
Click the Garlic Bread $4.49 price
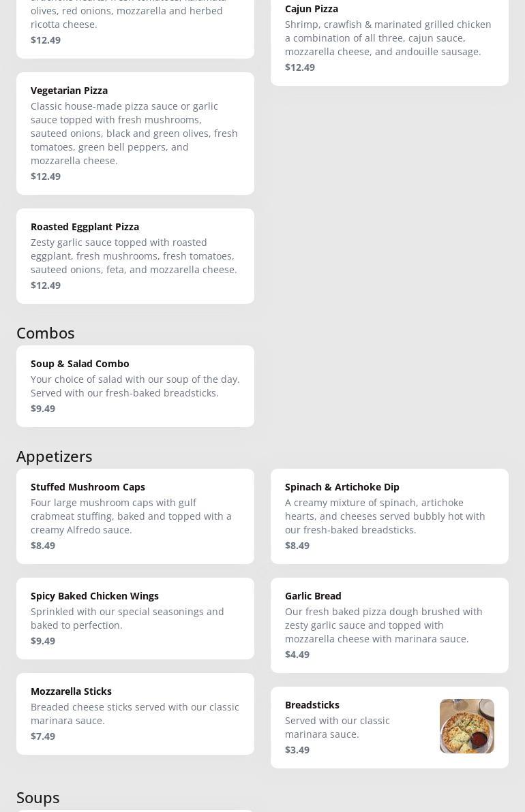tap(297, 655)
